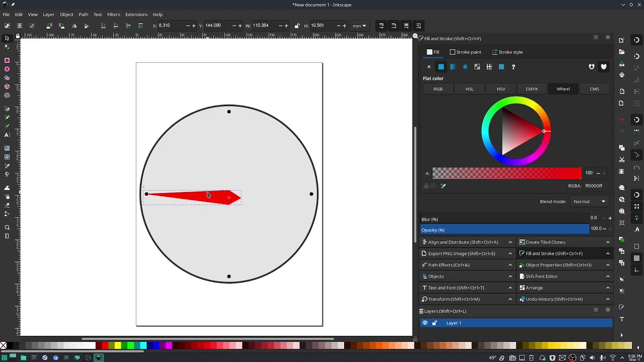Select the Calligraphy tool
Screen dimensions: 644x362
pos(7,126)
